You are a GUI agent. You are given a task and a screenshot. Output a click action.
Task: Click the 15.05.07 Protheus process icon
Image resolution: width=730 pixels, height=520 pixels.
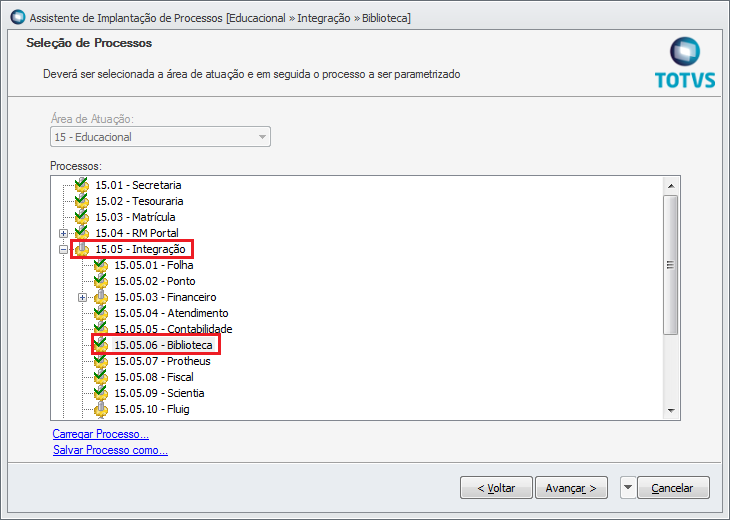pyautogui.click(x=101, y=361)
